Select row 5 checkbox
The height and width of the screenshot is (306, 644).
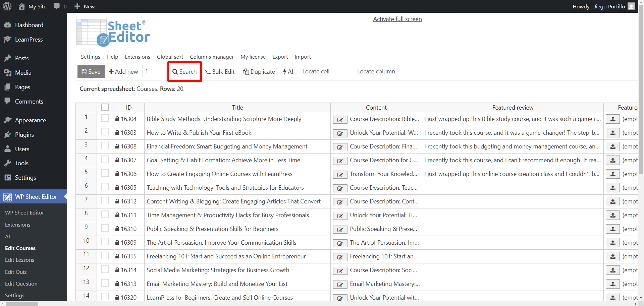pos(105,173)
